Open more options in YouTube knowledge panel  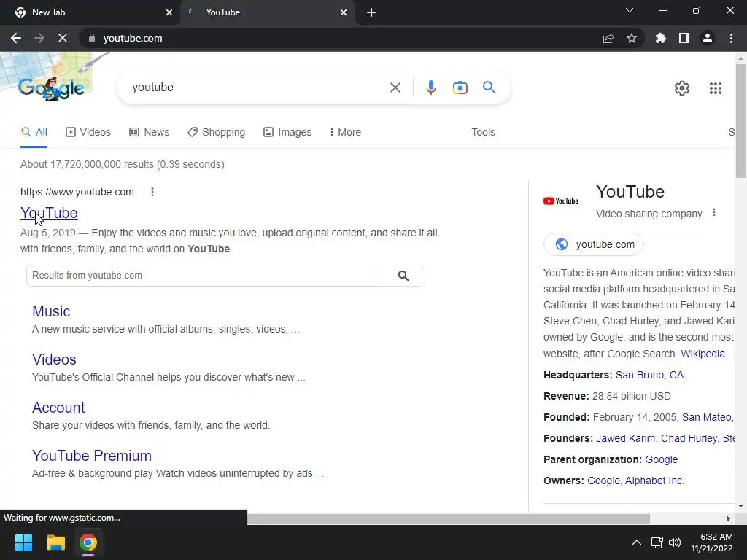pos(713,213)
